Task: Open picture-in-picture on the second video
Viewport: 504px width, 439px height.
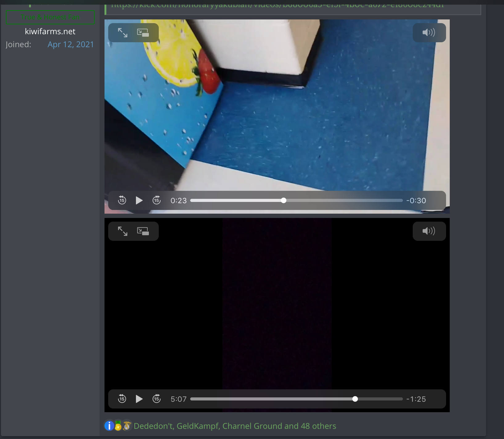Action: [143, 231]
